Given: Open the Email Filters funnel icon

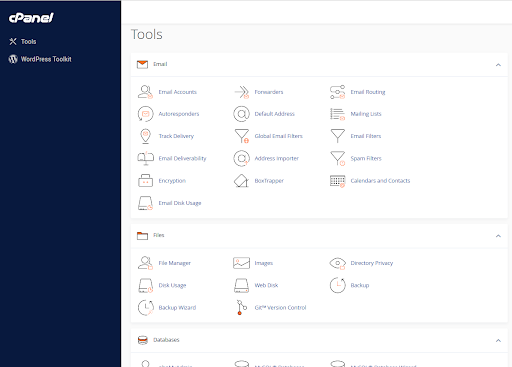Looking at the screenshot, I should pyautogui.click(x=337, y=136).
